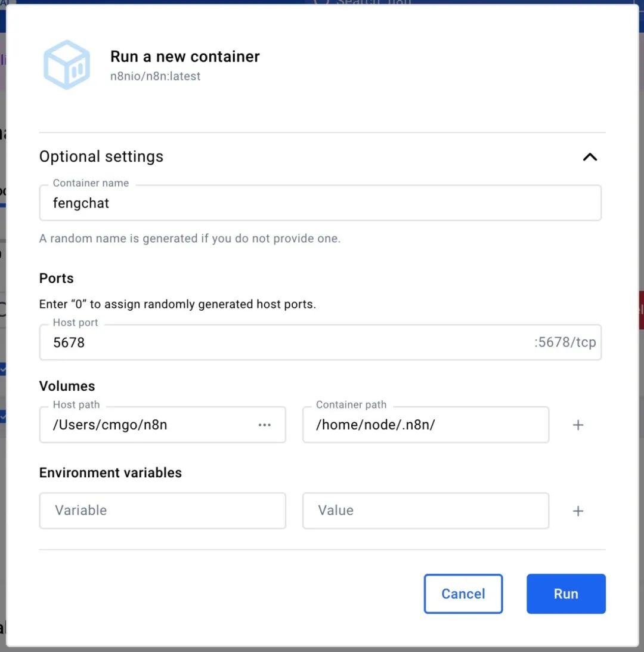The width and height of the screenshot is (644, 652).
Task: Click the n8nio/n8n:latest image name
Action: [155, 76]
